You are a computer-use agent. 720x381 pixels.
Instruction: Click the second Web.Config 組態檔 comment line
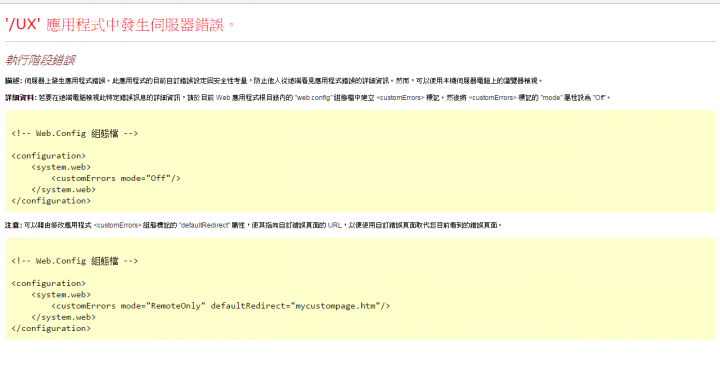(74, 261)
